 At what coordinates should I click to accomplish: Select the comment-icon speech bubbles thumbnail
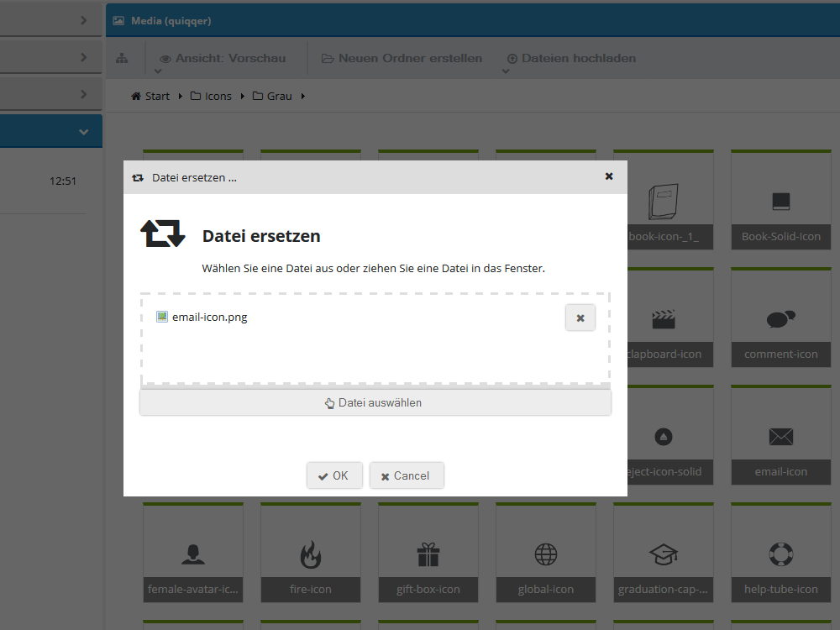[780, 318]
